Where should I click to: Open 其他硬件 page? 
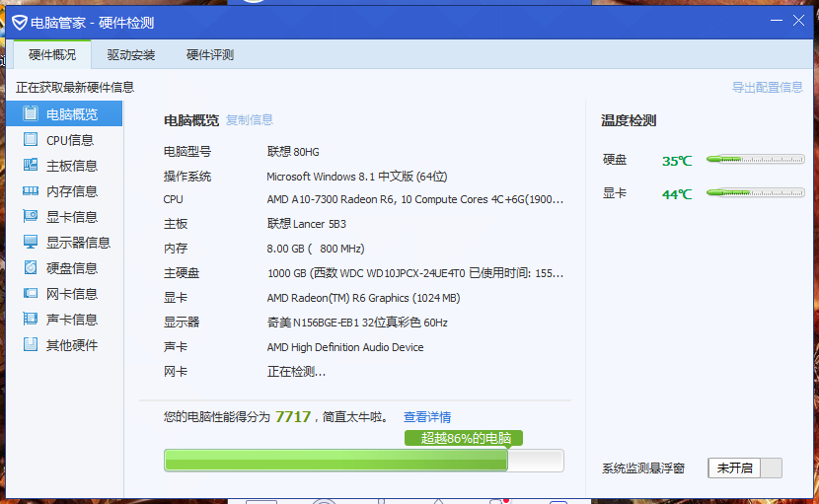(64, 344)
